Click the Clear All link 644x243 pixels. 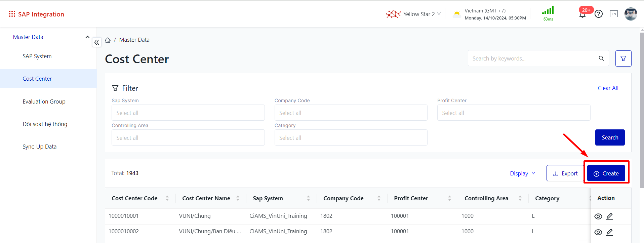pyautogui.click(x=608, y=88)
